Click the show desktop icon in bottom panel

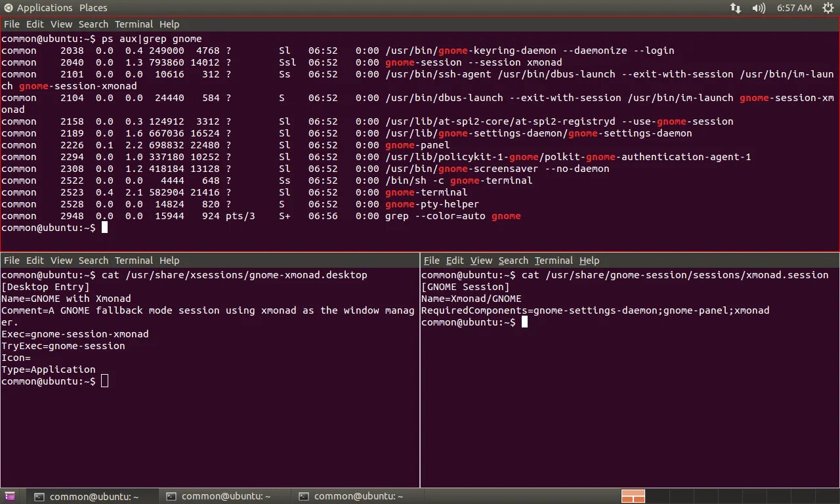click(10, 496)
